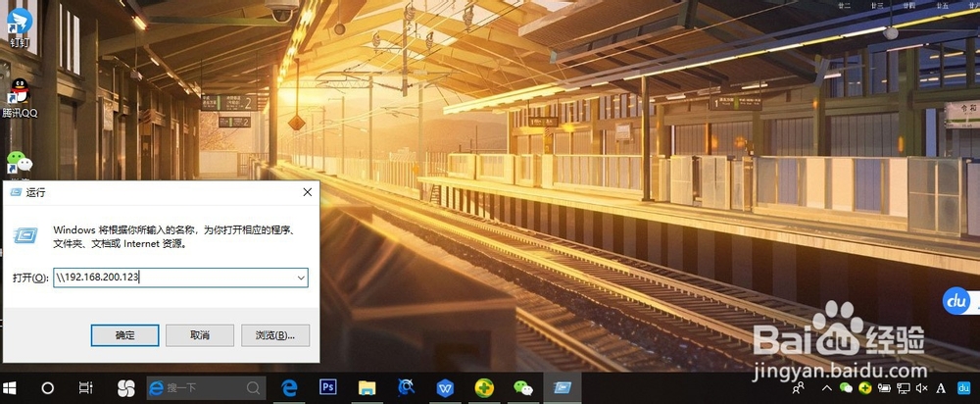Click the WeChat system tray icon
Image resolution: width=980 pixels, height=404 pixels.
pos(846,388)
